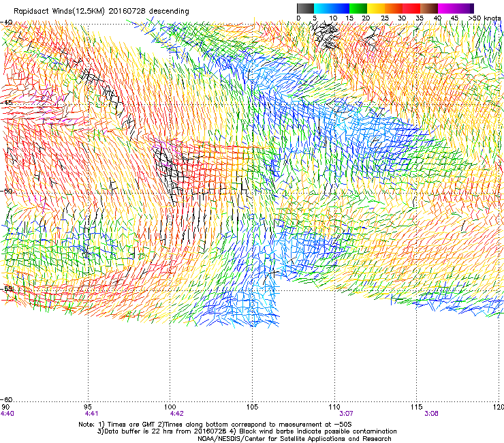The width and height of the screenshot is (504, 443).
Task: Click the red 30-35 knots legend segment
Action: click(x=411, y=8)
